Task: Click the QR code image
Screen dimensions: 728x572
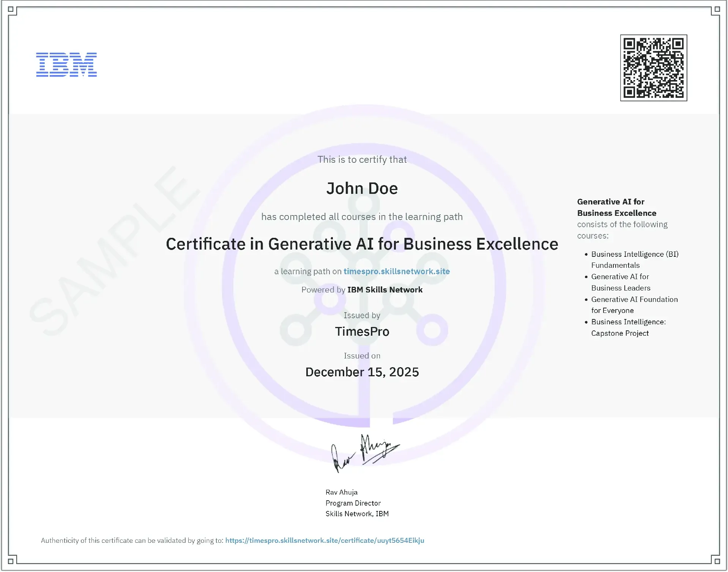Action: (653, 68)
